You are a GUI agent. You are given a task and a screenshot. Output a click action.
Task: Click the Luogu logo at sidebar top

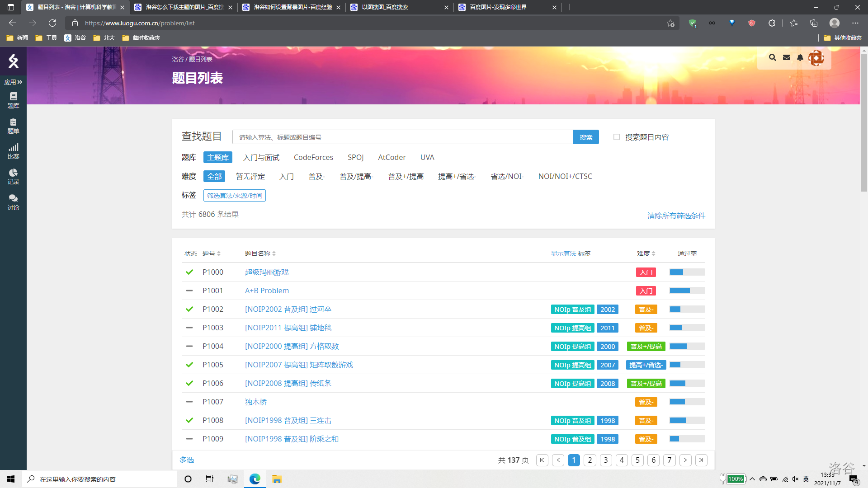coord(13,61)
